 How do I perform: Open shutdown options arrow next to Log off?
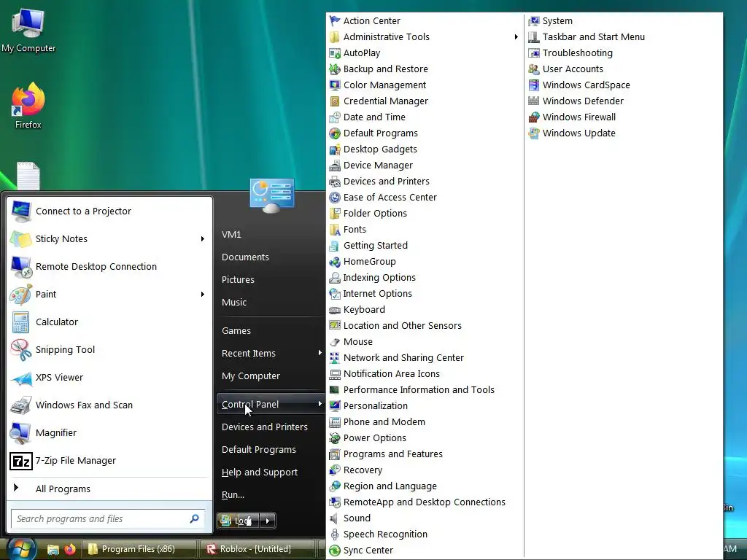[x=268, y=521]
